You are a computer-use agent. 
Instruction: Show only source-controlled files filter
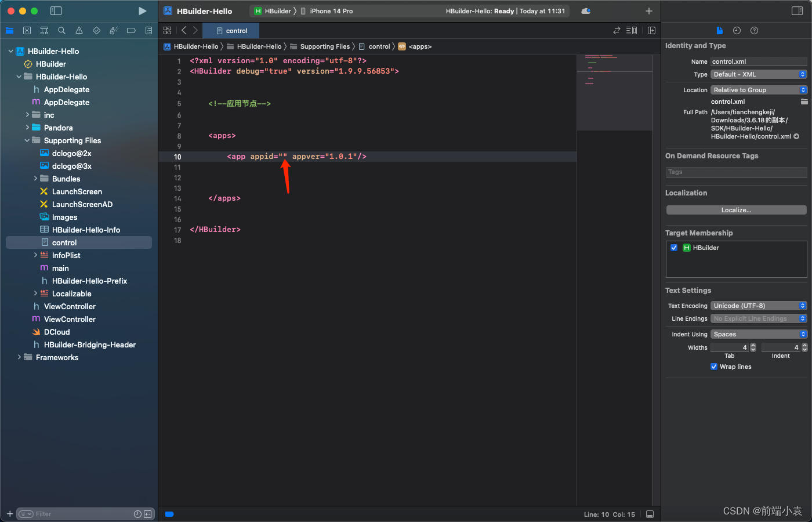(x=147, y=514)
